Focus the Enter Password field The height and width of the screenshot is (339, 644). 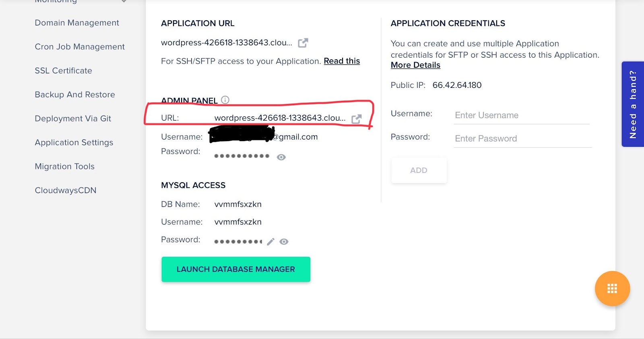point(523,139)
